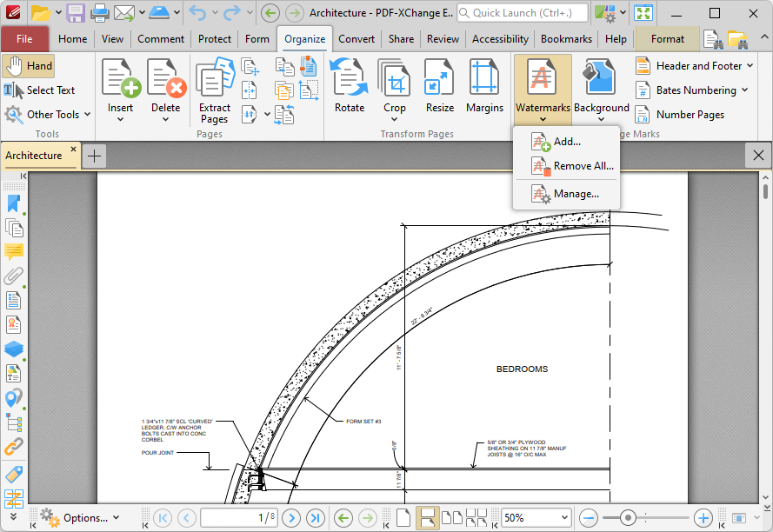Viewport: 773px width, 532px height.
Task: Click the Number Pages icon
Action: (x=643, y=115)
